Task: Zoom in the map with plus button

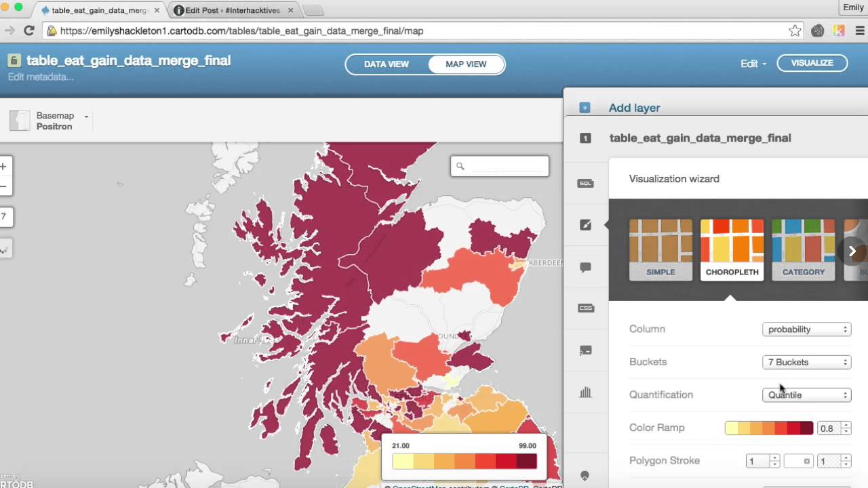Action: pyautogui.click(x=3, y=167)
